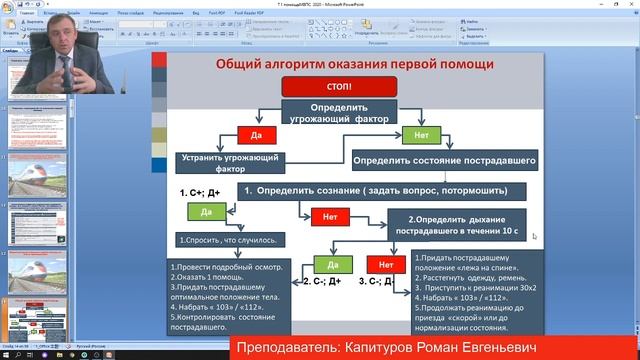Screen dimensions: 640x360
Task: Open the round Office button menu
Action: pyautogui.click(x=7, y=8)
